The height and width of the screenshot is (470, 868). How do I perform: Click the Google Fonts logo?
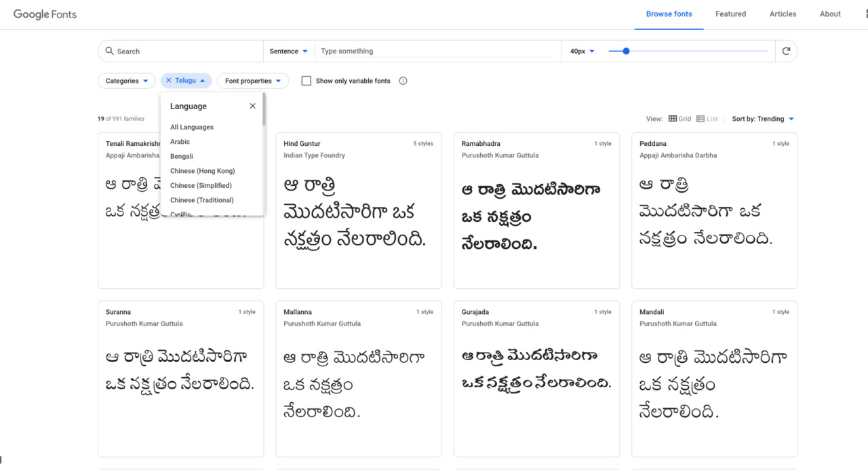45,14
